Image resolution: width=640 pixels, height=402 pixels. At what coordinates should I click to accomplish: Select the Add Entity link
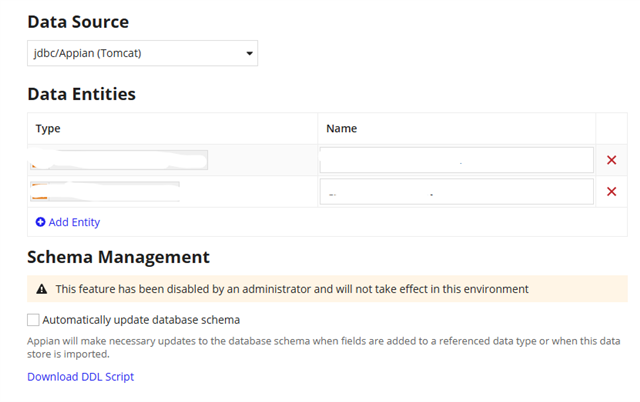pos(74,222)
